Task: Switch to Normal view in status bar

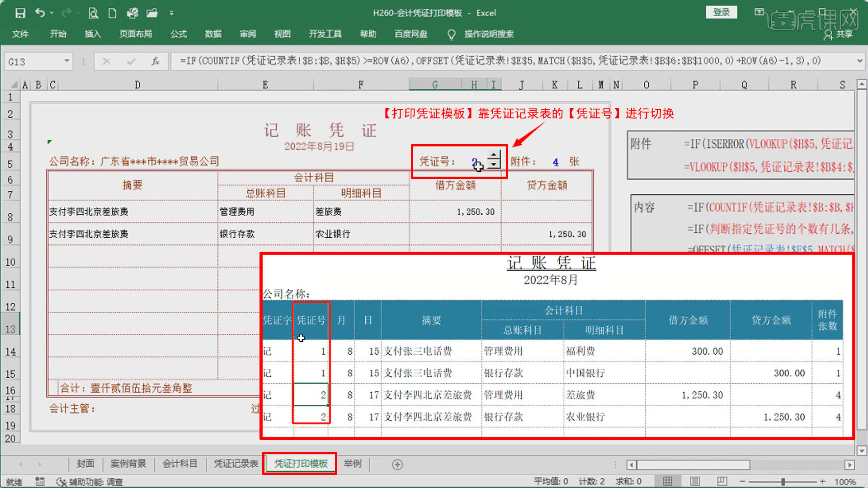Action: click(667, 481)
